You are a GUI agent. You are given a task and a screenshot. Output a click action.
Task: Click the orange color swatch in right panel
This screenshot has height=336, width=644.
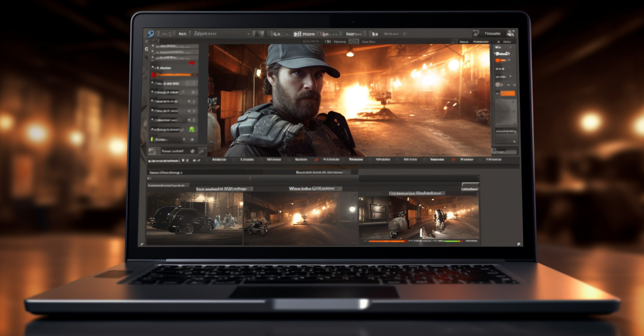coord(508,93)
